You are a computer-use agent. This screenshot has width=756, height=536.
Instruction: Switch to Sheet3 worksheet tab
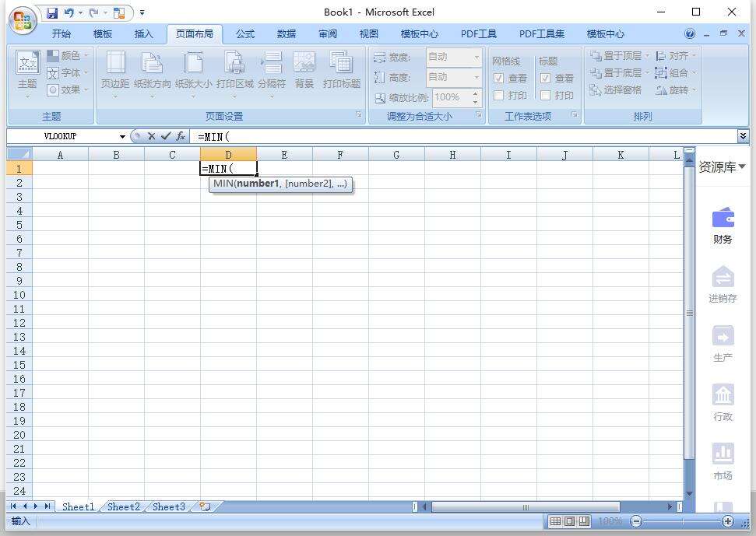tap(169, 506)
